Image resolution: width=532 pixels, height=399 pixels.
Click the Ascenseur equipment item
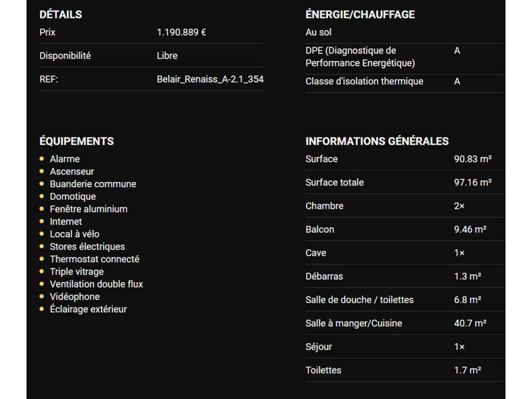point(72,171)
